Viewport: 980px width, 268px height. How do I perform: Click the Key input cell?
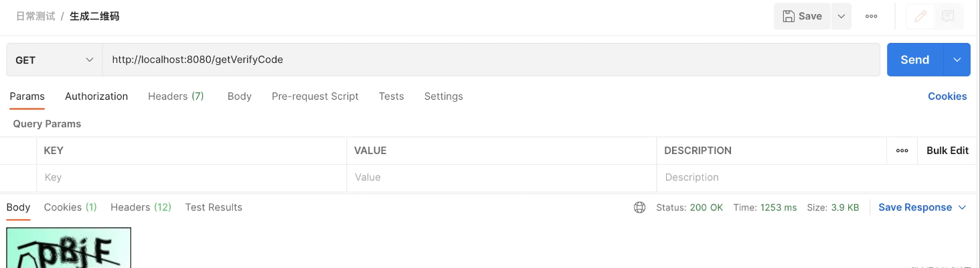coord(191,178)
